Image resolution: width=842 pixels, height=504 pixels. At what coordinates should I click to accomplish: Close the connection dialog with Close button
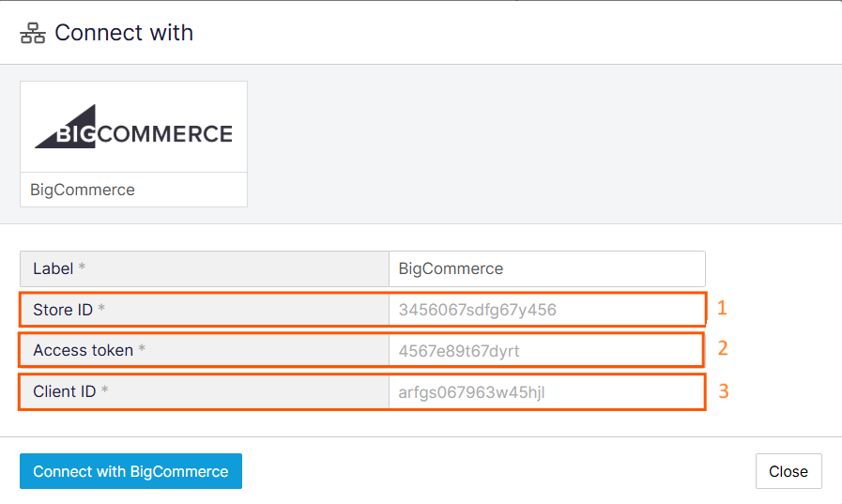click(788, 471)
